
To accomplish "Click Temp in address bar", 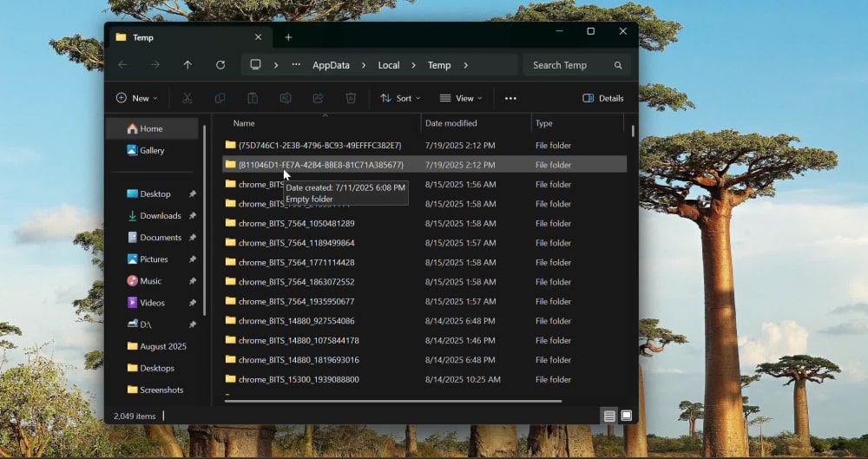I will [x=439, y=65].
